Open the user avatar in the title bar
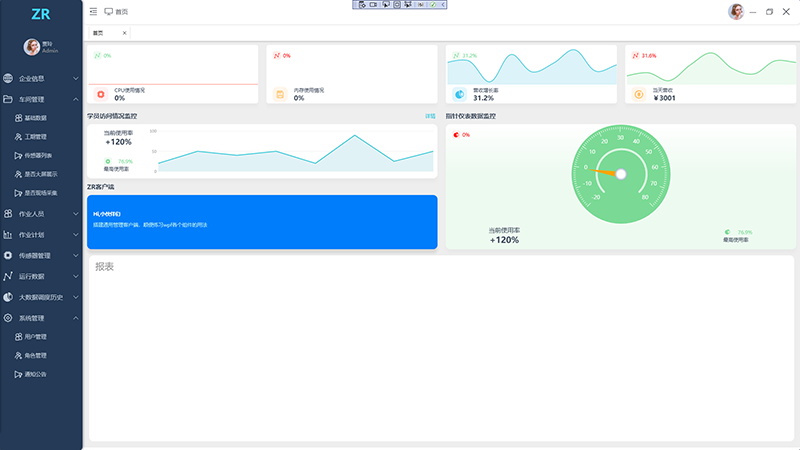Viewport: 800px width, 450px height. click(x=736, y=11)
